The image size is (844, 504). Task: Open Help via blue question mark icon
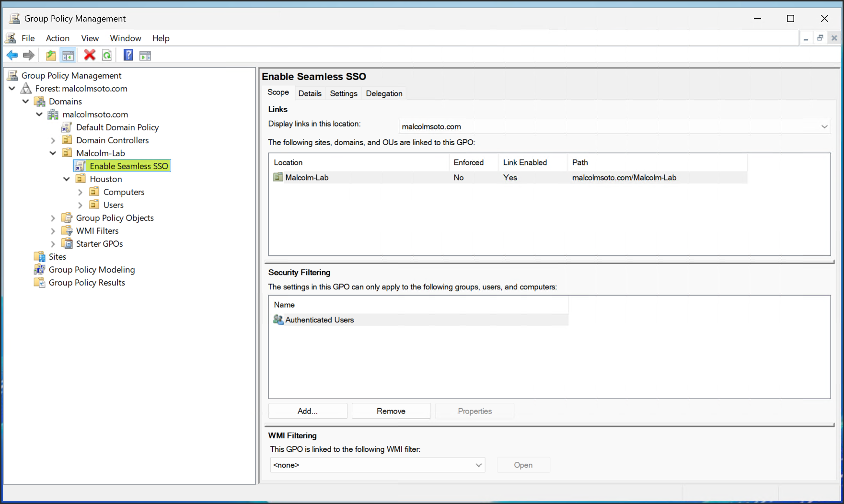[128, 56]
